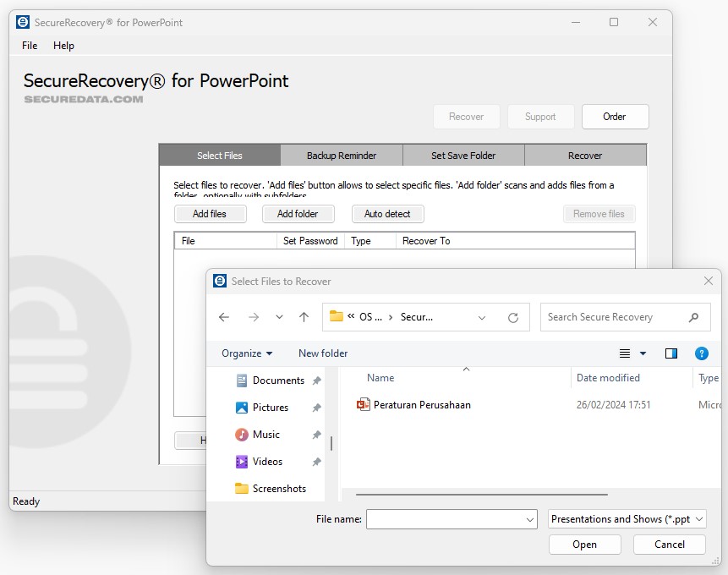Switch to the Backup Reminder tab

342,155
